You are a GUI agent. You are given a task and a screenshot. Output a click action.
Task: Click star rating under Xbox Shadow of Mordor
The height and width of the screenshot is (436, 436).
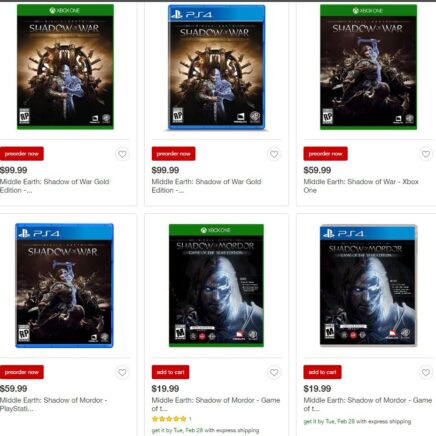[x=169, y=419]
